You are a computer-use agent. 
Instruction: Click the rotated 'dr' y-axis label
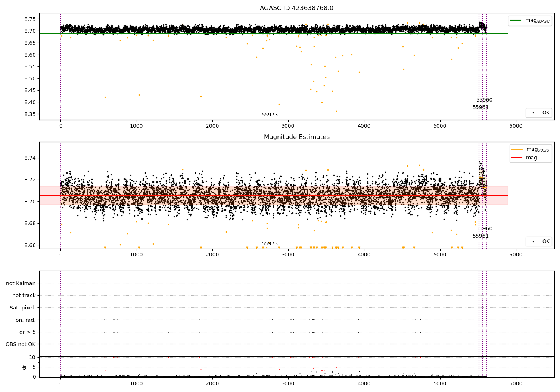pos(24,367)
